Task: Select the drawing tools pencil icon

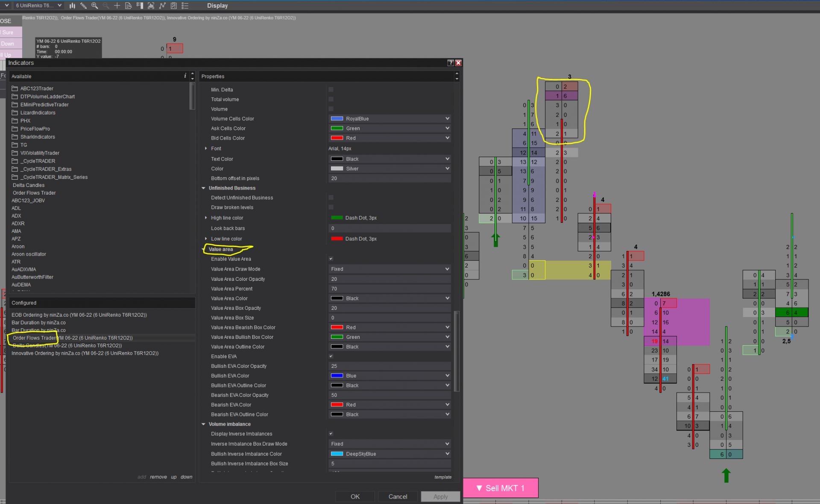Action: (83, 6)
